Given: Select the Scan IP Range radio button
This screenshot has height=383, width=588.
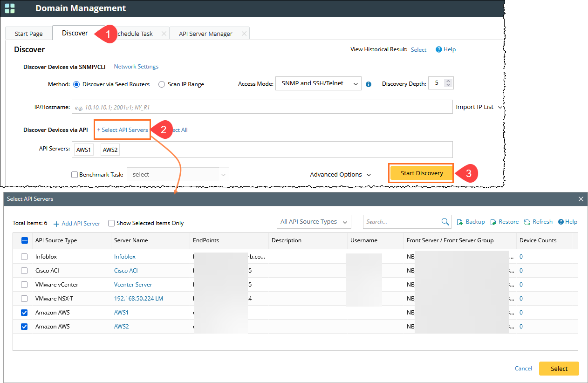Looking at the screenshot, I should tap(161, 84).
